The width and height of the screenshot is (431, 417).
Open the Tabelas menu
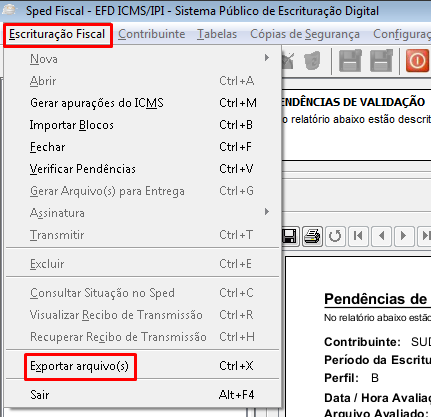[217, 34]
